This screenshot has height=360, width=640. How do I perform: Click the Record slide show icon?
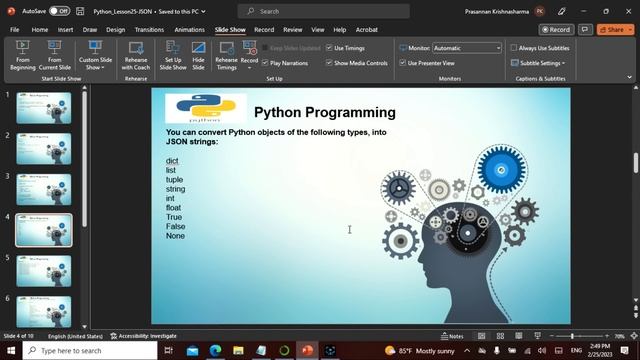(x=249, y=48)
